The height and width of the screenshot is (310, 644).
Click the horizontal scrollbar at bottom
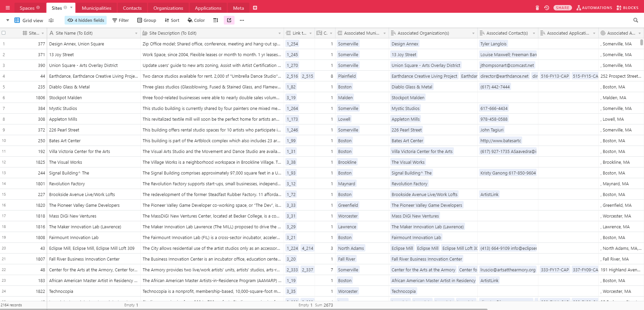[x=244, y=309]
